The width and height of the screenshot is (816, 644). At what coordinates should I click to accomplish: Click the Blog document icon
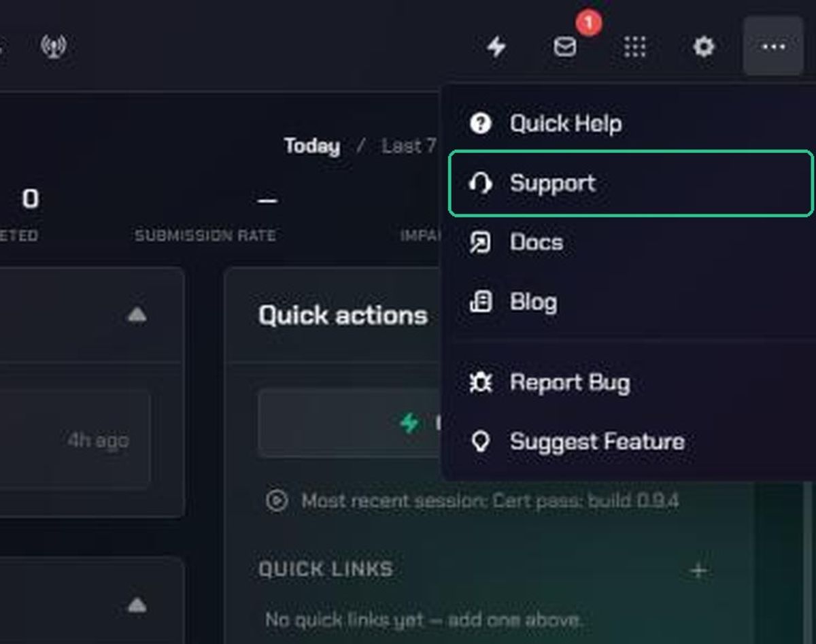coord(481,302)
